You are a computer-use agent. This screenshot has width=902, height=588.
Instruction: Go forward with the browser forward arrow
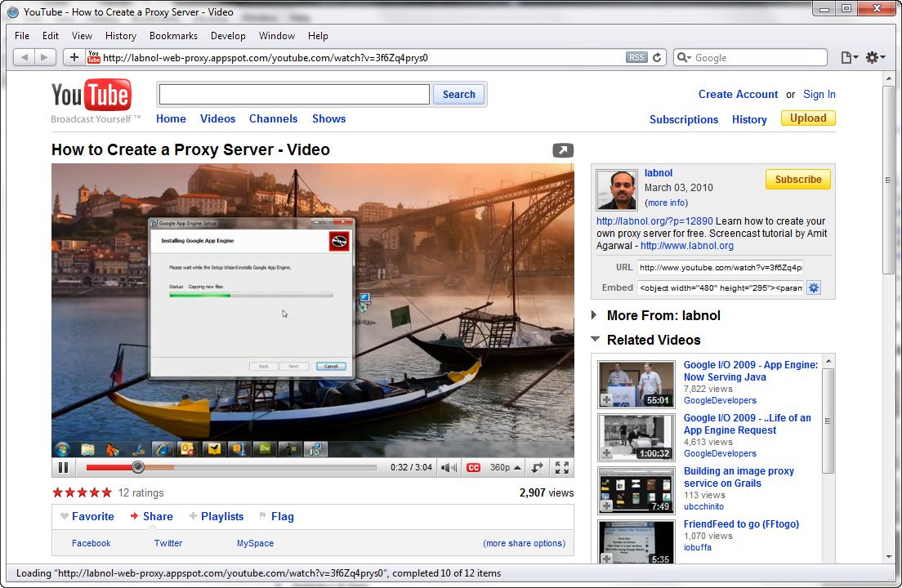click(x=45, y=57)
